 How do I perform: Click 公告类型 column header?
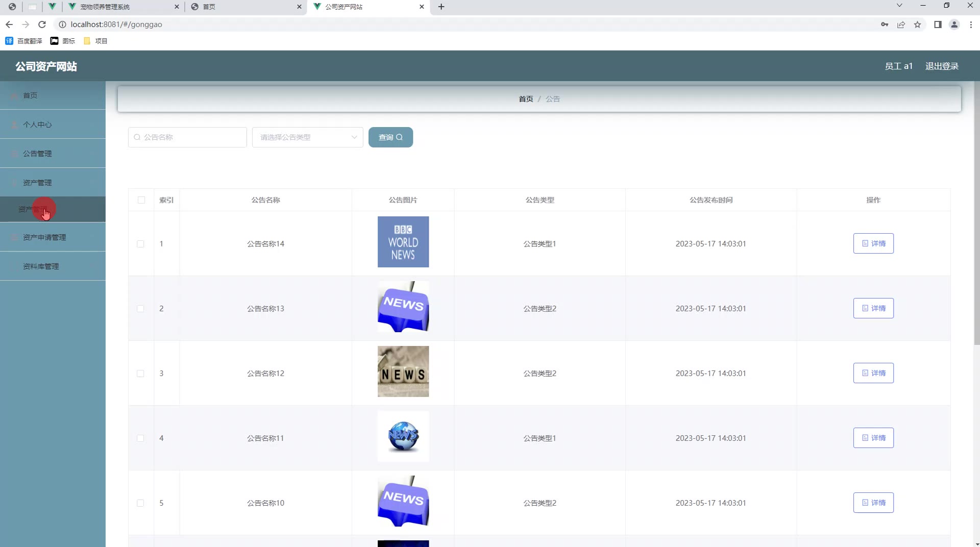(540, 200)
